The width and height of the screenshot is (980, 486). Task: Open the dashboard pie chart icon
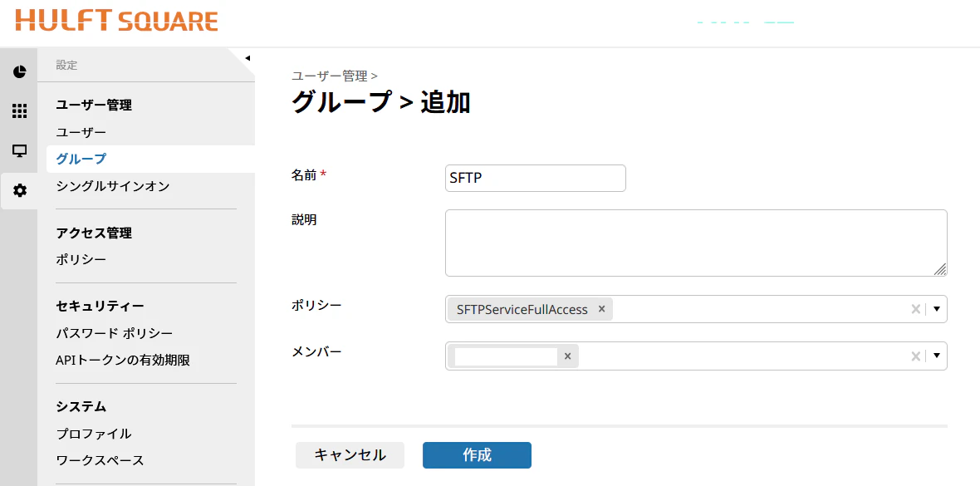[x=19, y=71]
